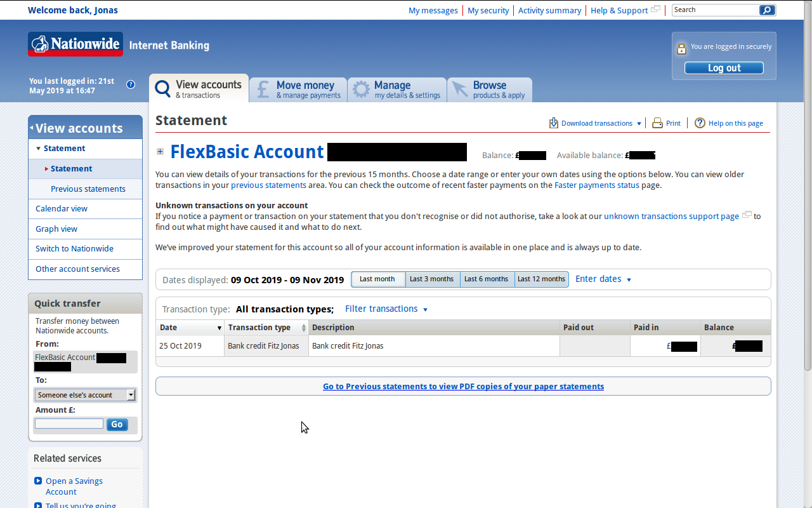This screenshot has width=812, height=508.
Task: Switch to the Move money tab
Action: [x=298, y=90]
